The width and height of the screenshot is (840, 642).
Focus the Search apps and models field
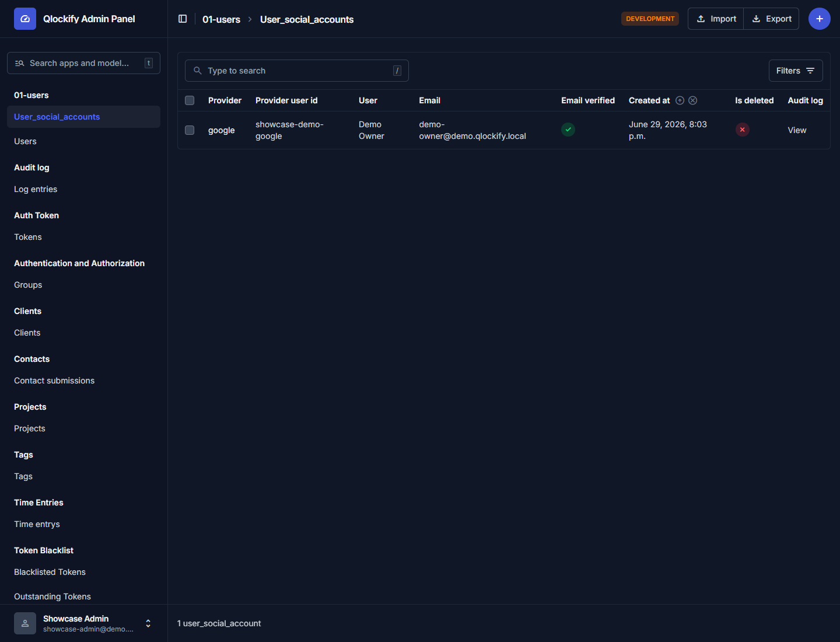pos(83,63)
